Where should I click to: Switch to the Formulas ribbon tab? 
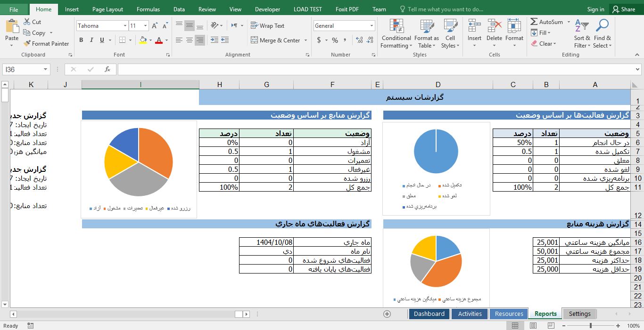(148, 9)
